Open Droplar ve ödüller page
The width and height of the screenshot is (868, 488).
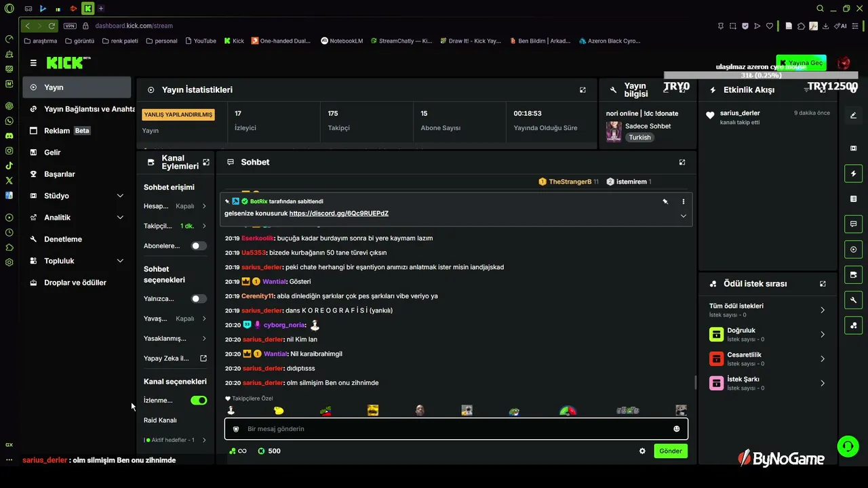pyautogui.click(x=77, y=283)
